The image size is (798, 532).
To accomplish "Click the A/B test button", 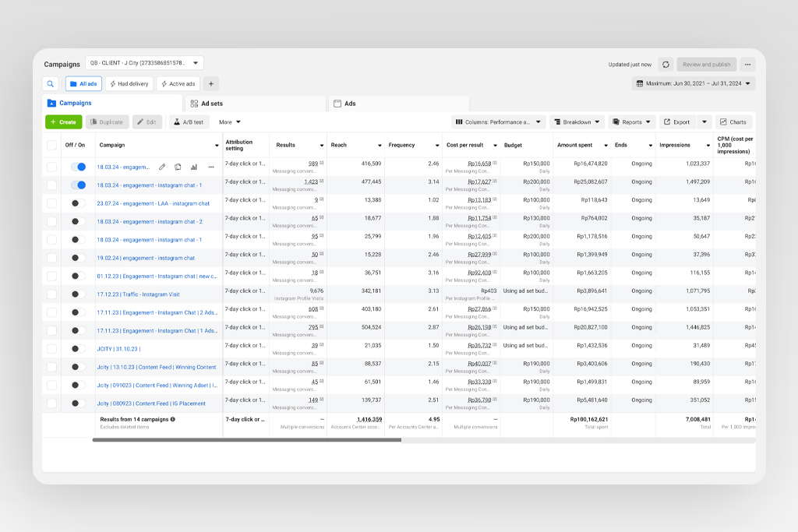I will coord(189,122).
